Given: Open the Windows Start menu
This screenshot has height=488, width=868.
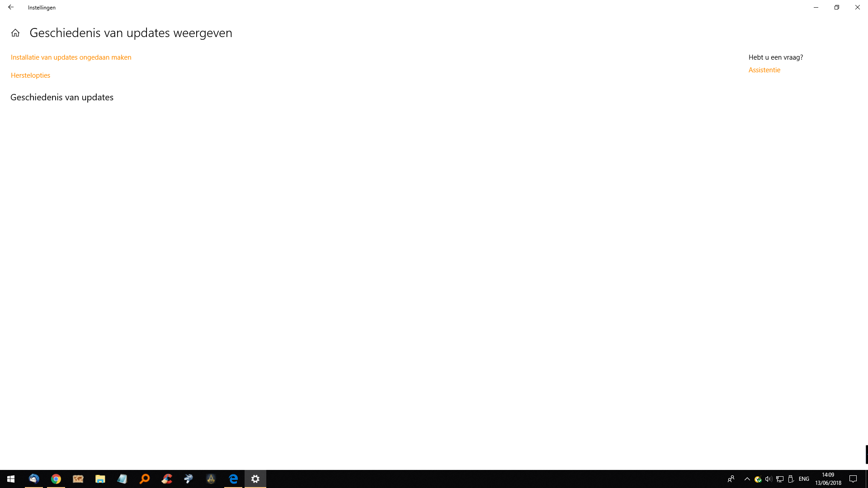Looking at the screenshot, I should tap(11, 479).
